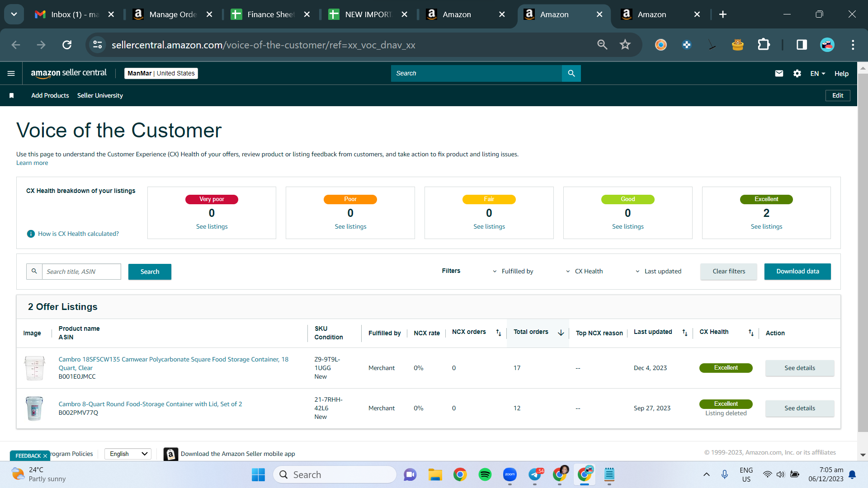
Task: See listings under Excellent rating
Action: 766,226
